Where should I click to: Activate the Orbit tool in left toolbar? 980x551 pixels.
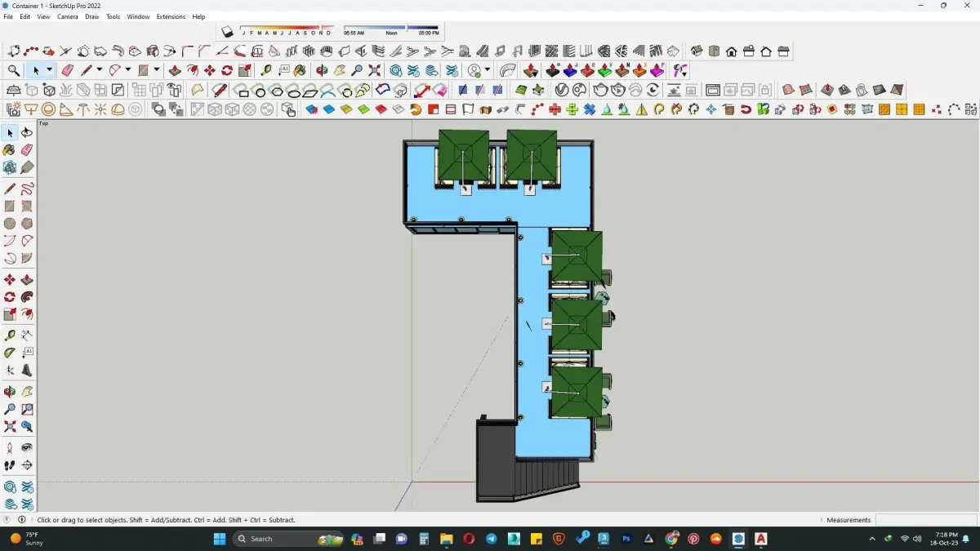10,392
